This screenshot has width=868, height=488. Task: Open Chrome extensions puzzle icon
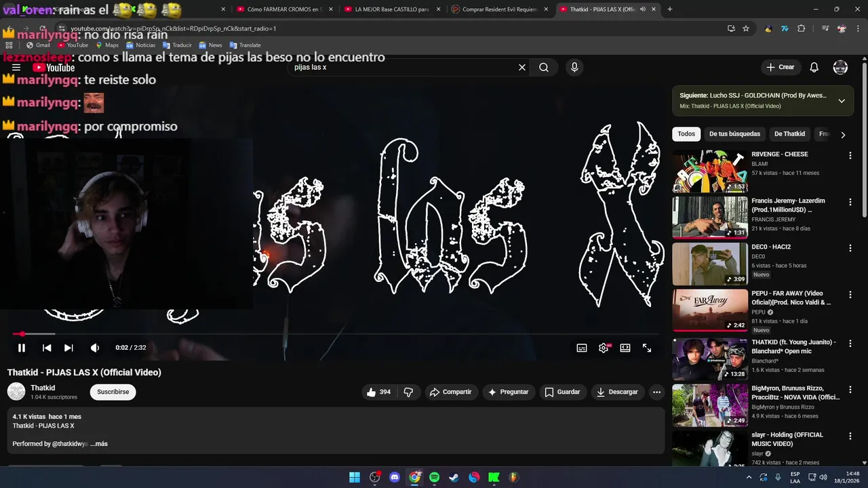click(x=801, y=28)
